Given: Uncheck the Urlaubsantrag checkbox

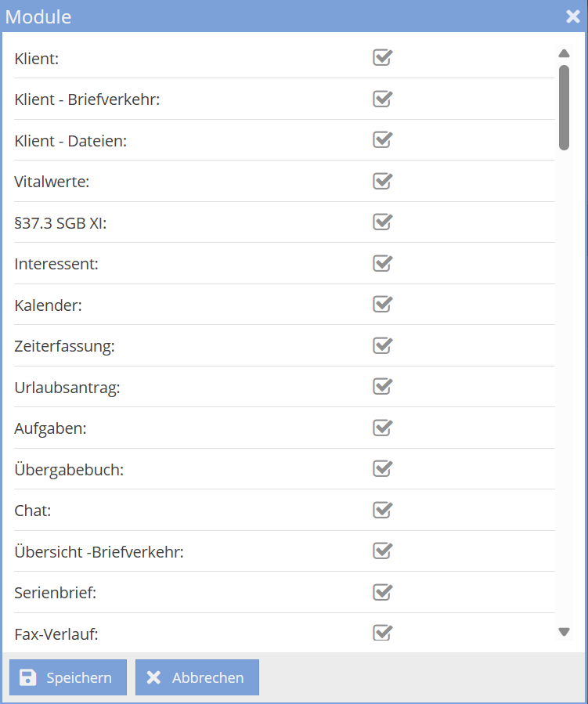Looking at the screenshot, I should (x=382, y=387).
